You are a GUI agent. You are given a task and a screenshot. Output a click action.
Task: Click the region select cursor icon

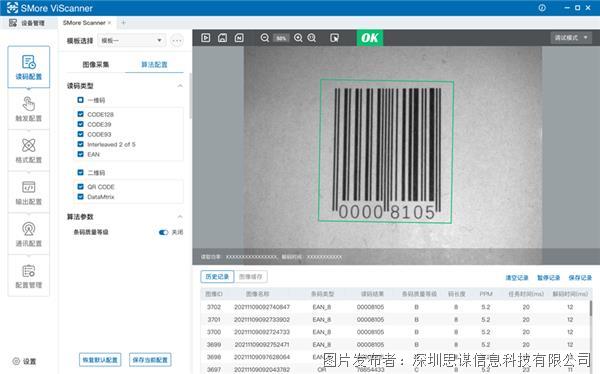[x=334, y=38]
